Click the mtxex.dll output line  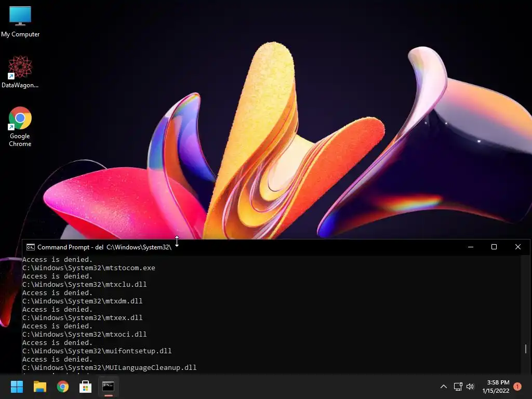[x=83, y=317]
